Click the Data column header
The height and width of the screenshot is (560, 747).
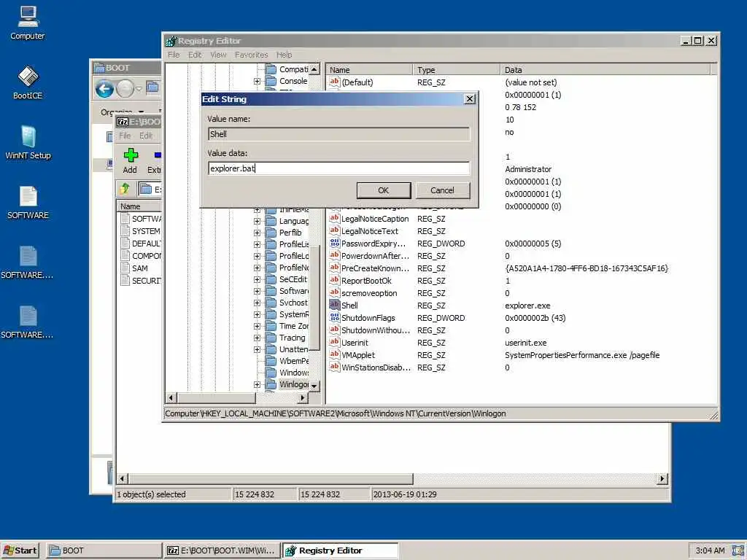605,69
